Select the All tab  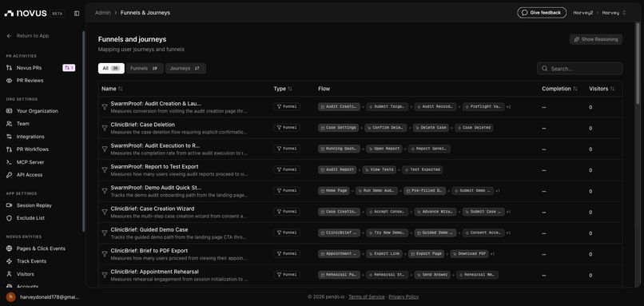pos(111,69)
